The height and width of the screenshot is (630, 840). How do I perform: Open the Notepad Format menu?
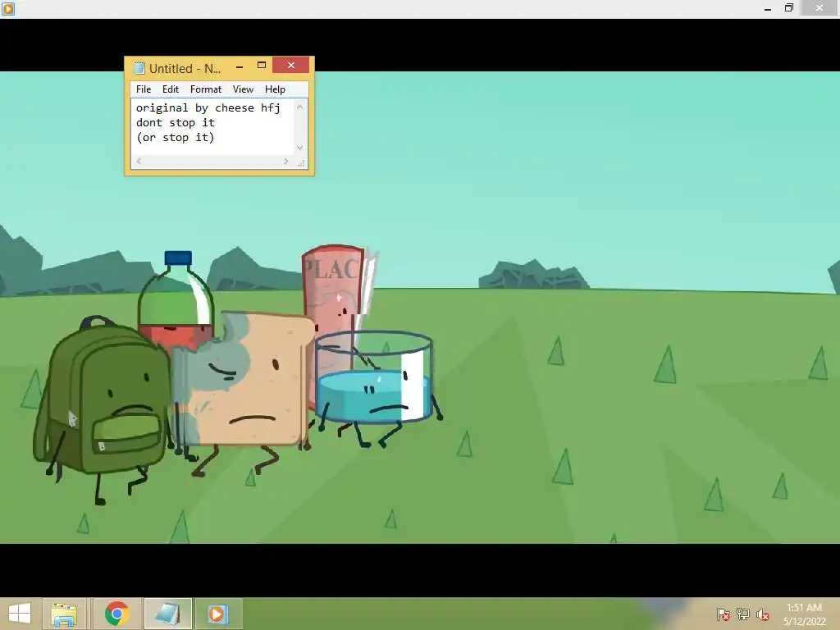point(206,89)
